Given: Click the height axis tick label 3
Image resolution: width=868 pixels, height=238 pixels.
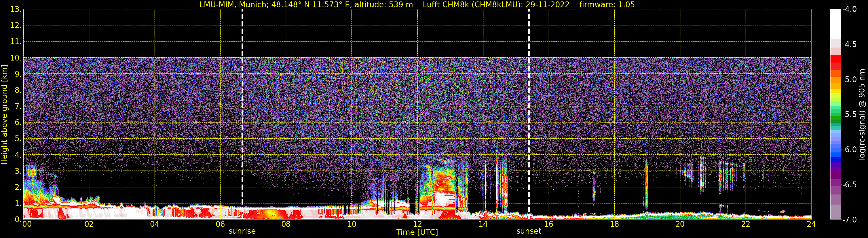Looking at the screenshot, I should coord(18,171).
